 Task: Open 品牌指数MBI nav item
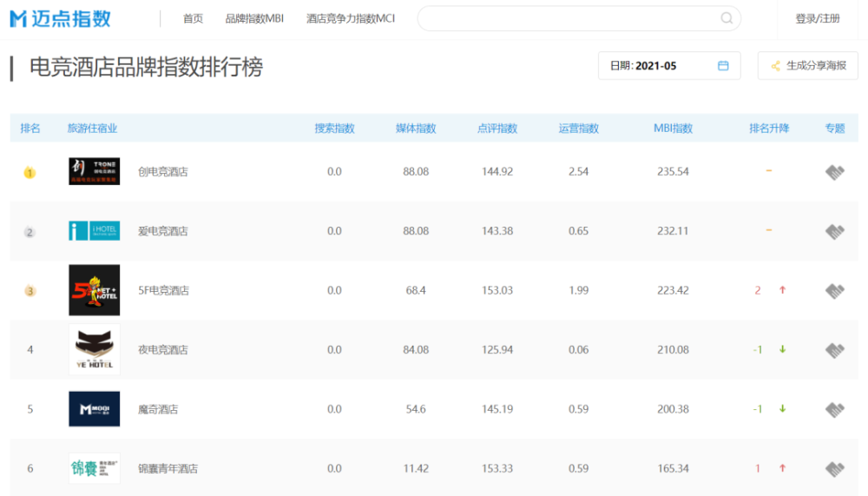pyautogui.click(x=254, y=18)
